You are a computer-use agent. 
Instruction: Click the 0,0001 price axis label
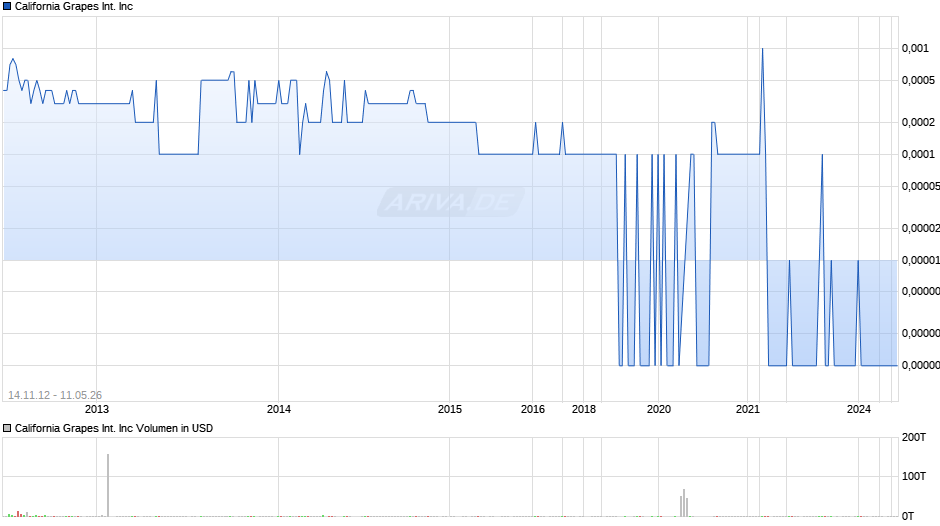pos(918,154)
